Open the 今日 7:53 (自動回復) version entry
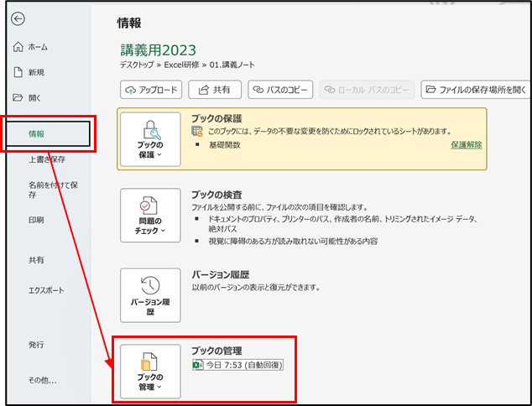The image size is (532, 406). pyautogui.click(x=237, y=365)
